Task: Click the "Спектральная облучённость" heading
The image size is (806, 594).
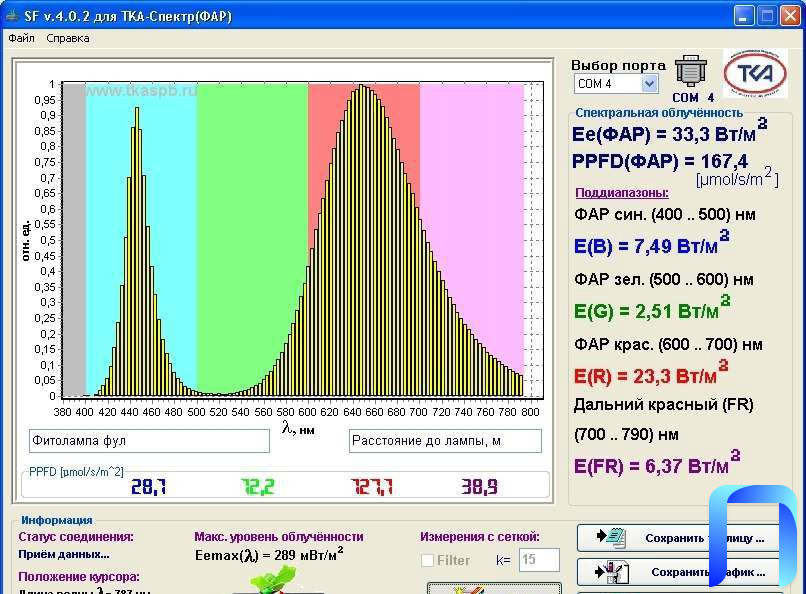Action: 659,113
